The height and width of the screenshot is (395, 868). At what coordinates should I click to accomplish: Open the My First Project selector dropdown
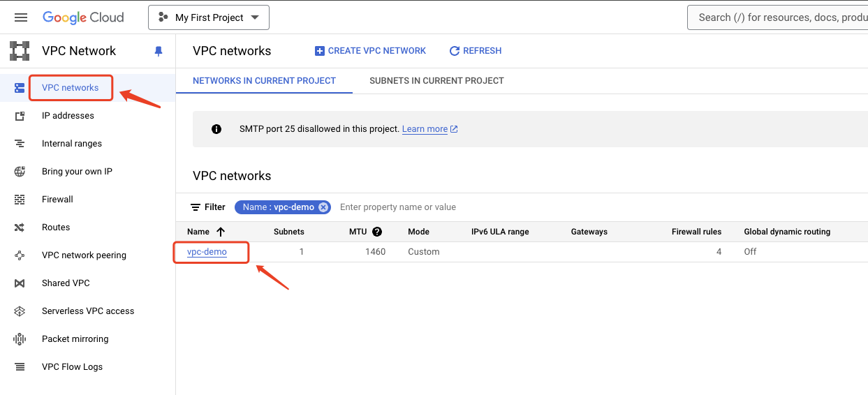[x=209, y=17]
